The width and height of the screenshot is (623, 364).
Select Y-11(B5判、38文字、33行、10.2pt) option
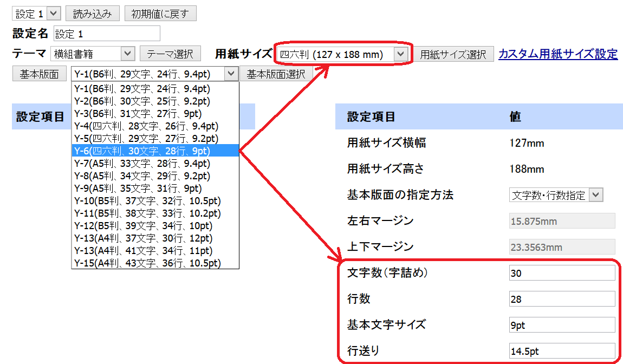155,213
